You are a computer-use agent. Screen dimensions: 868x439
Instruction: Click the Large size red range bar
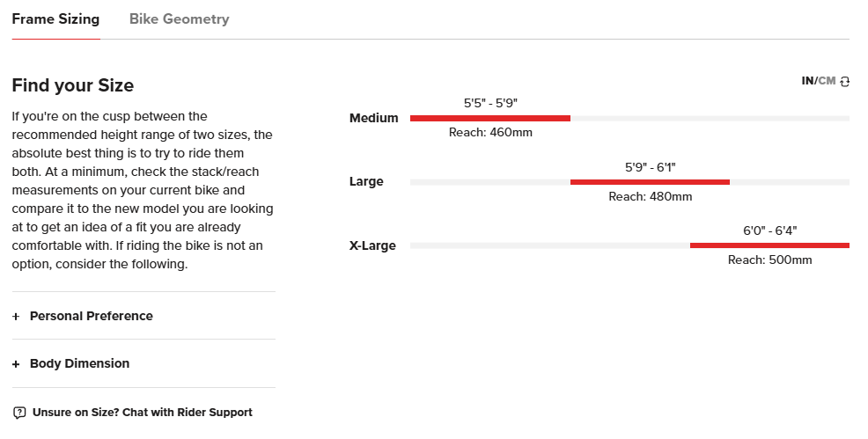click(650, 182)
